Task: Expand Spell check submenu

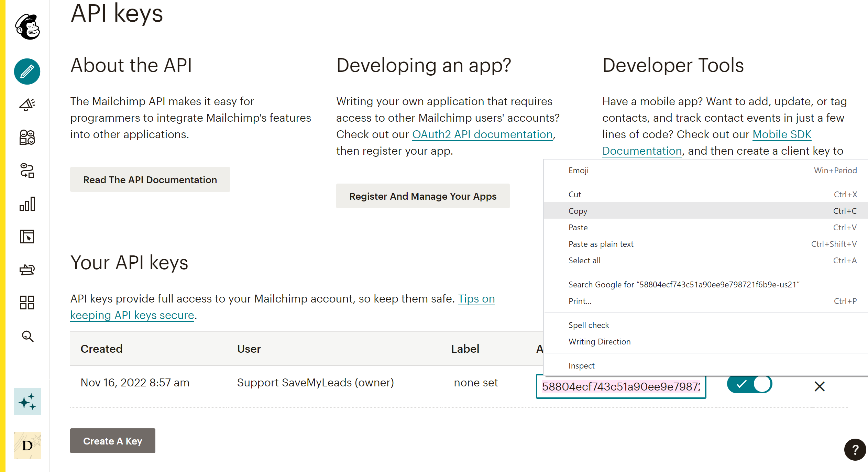Action: [x=706, y=325]
